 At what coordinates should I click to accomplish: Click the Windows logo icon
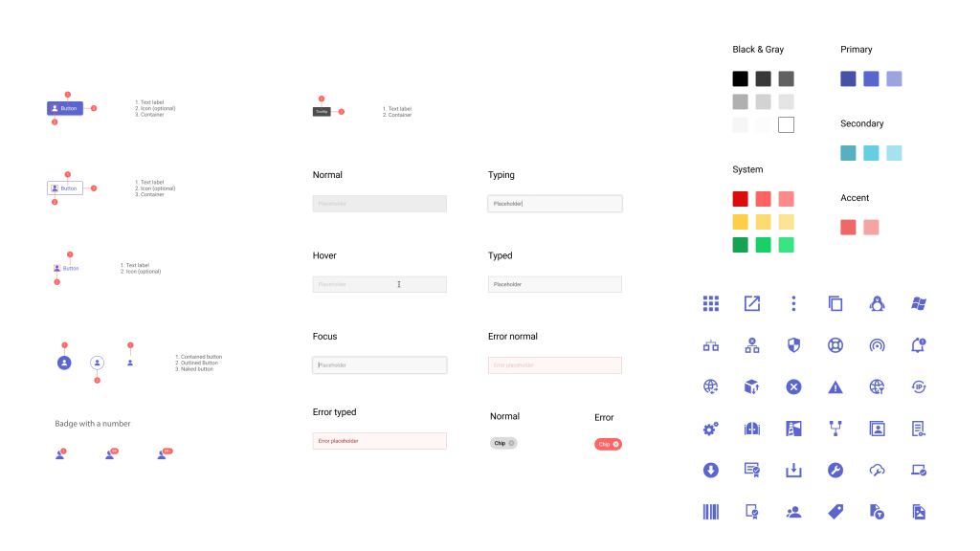[919, 304]
